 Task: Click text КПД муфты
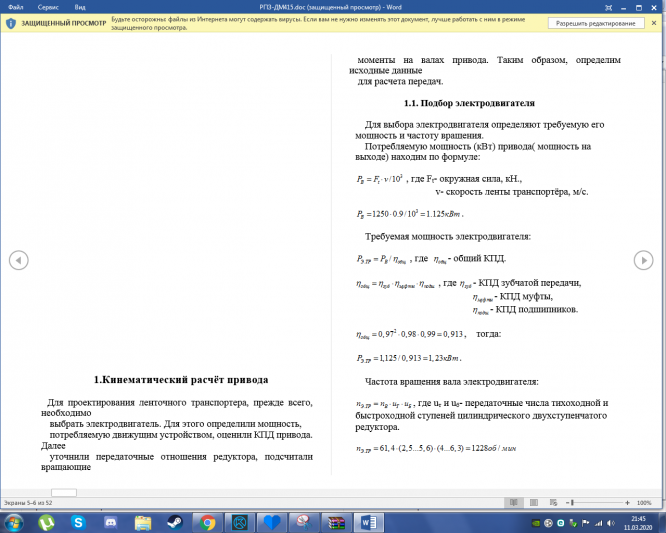pyautogui.click(x=526, y=296)
